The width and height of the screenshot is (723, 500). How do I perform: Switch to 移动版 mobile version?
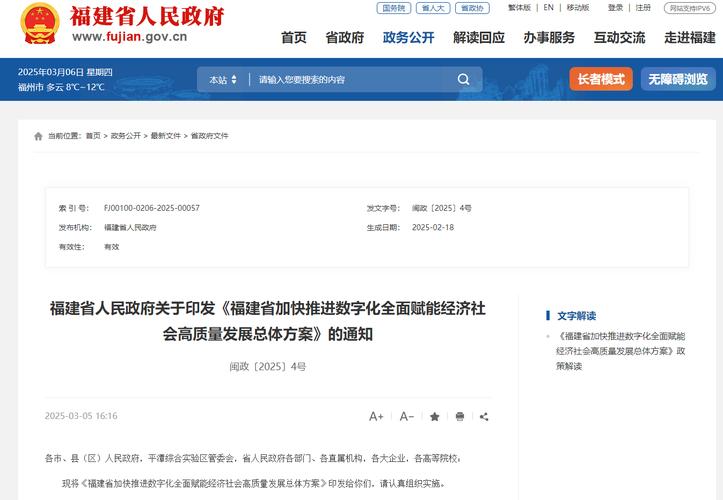(x=578, y=8)
